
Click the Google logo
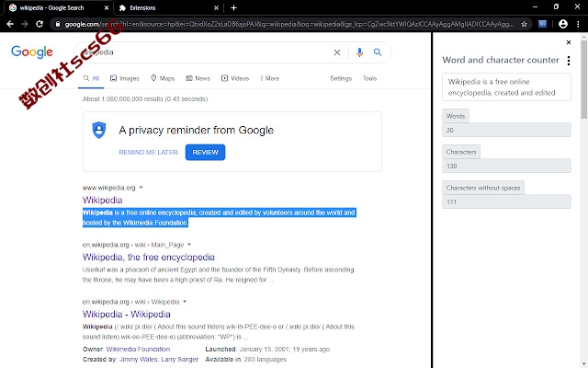[32, 52]
